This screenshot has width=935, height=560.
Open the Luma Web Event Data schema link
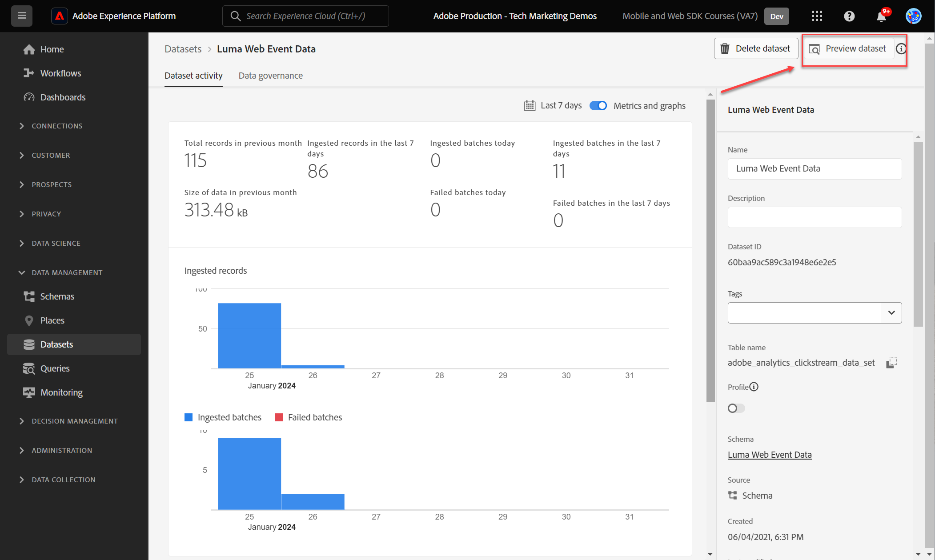pos(769,455)
